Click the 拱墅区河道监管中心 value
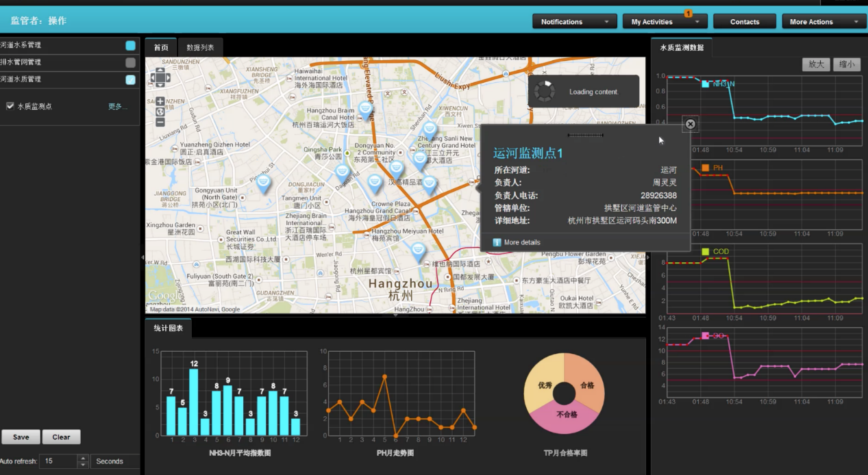Viewport: 868px width, 475px height. point(641,208)
